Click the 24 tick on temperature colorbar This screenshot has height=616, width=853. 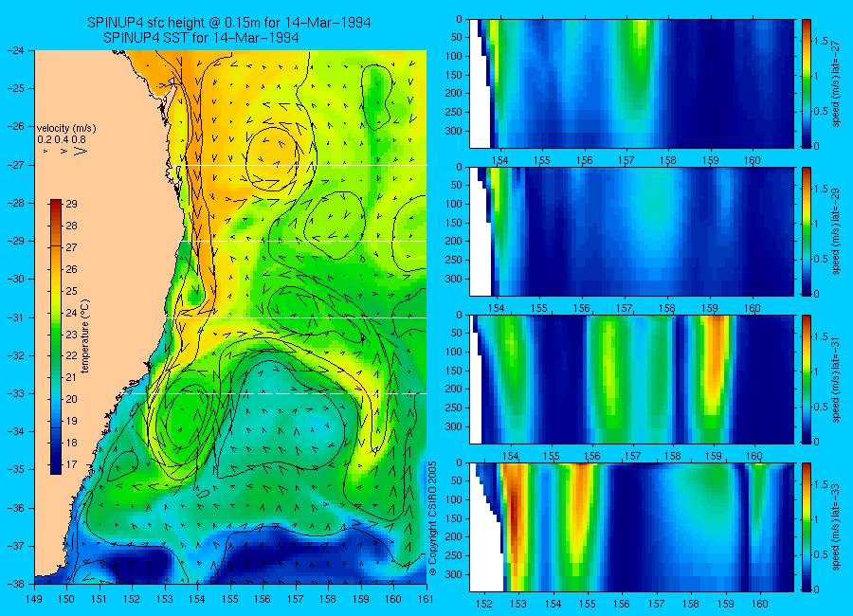tap(71, 313)
